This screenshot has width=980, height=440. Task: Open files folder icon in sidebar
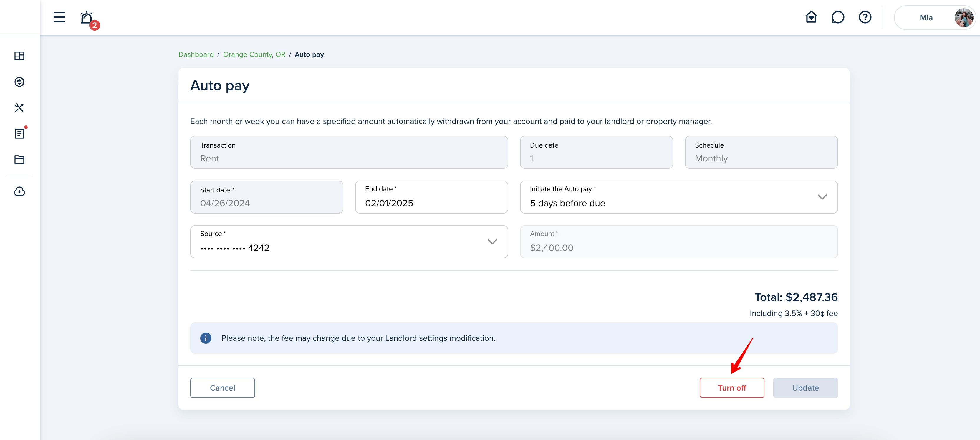[x=19, y=160]
